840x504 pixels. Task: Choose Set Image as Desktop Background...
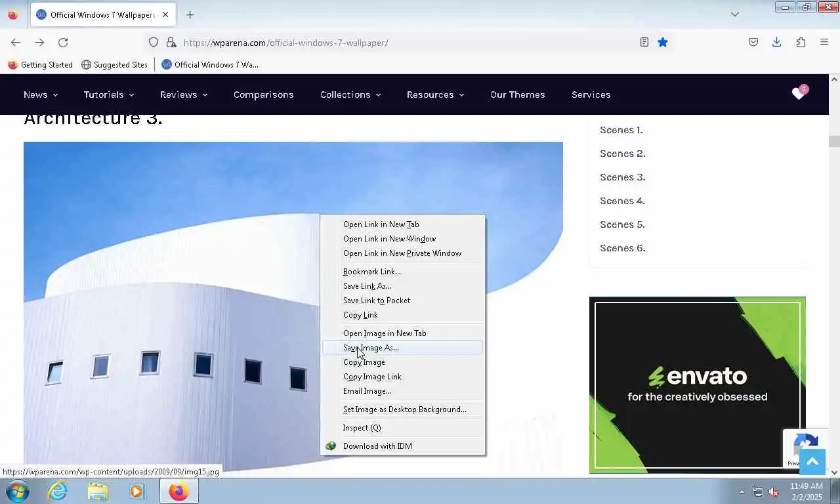pos(402,409)
